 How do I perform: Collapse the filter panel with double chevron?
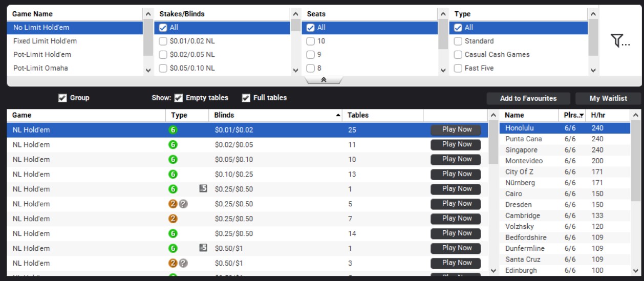pos(323,80)
